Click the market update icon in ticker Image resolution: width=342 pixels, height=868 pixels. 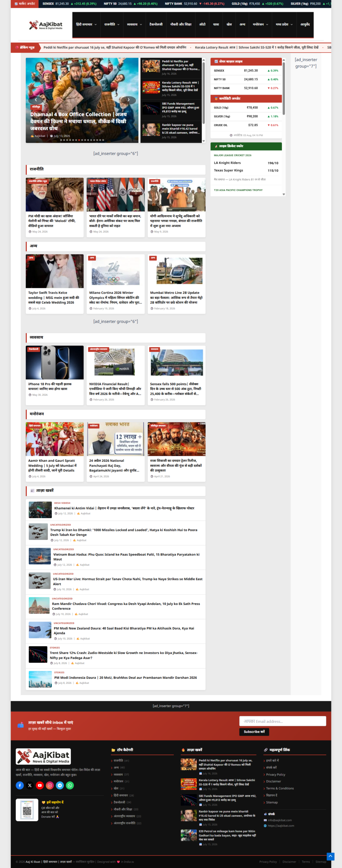pos(16,4)
